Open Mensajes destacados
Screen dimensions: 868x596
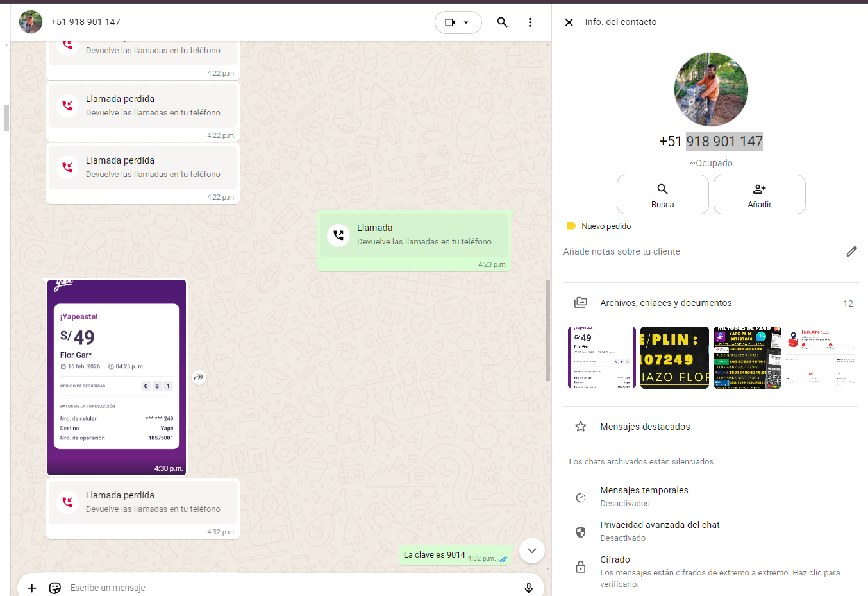click(645, 427)
